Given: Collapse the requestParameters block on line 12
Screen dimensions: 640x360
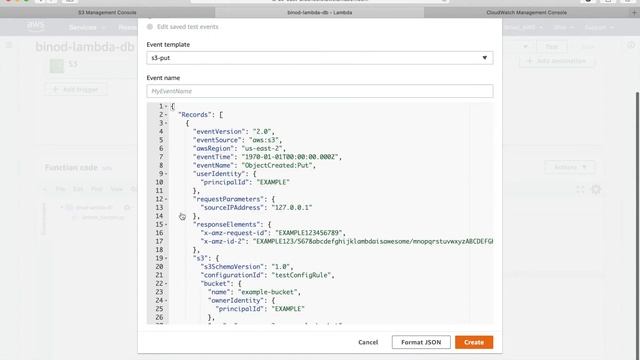Looking at the screenshot, I should [x=166, y=199].
